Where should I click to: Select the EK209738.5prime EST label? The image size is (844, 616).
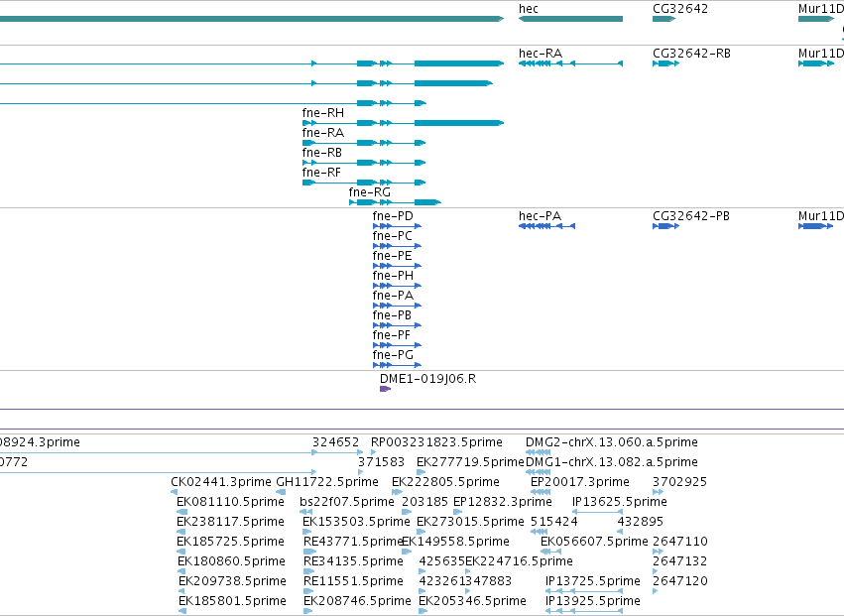point(232,581)
